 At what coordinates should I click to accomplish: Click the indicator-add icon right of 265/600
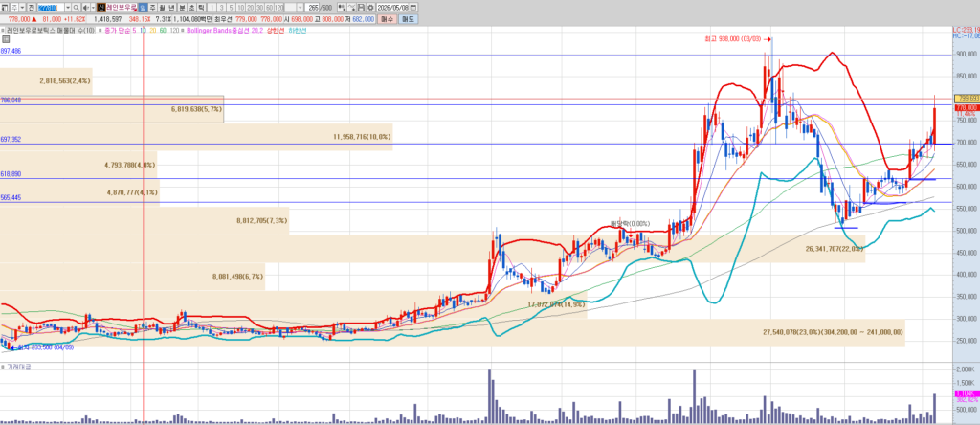[x=342, y=8]
